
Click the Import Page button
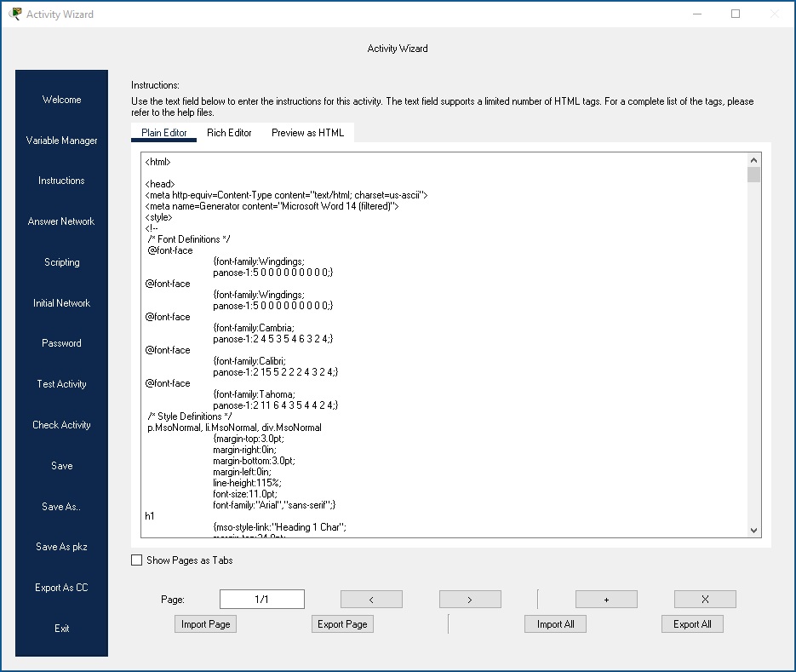pos(206,624)
